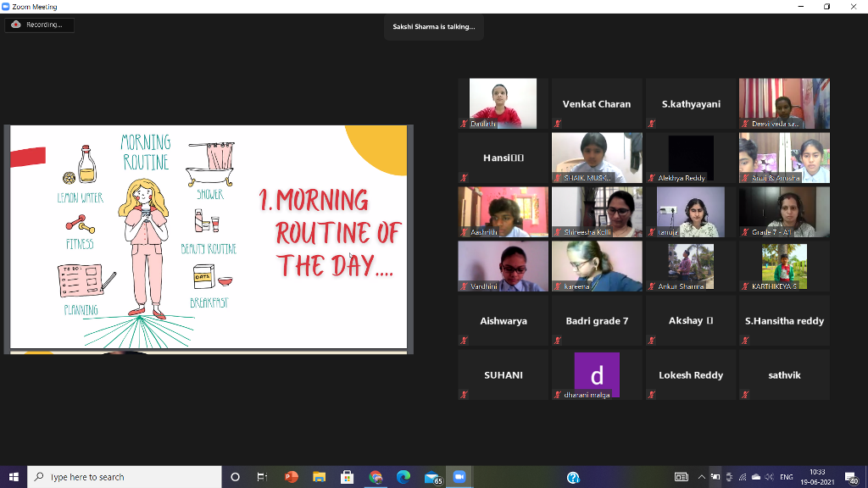Viewport: 868px width, 488px height.
Task: Open the ENG language selector
Action: (786, 477)
